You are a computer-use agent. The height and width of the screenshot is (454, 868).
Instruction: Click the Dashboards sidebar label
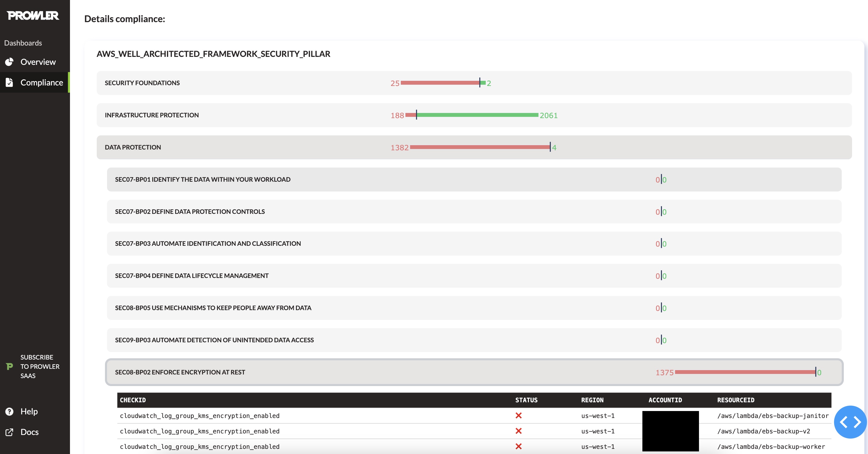tap(23, 43)
